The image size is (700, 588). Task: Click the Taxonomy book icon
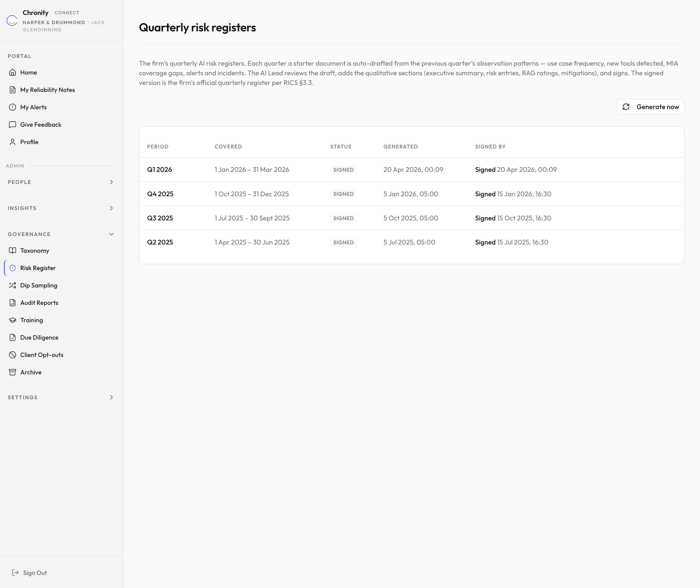(13, 251)
